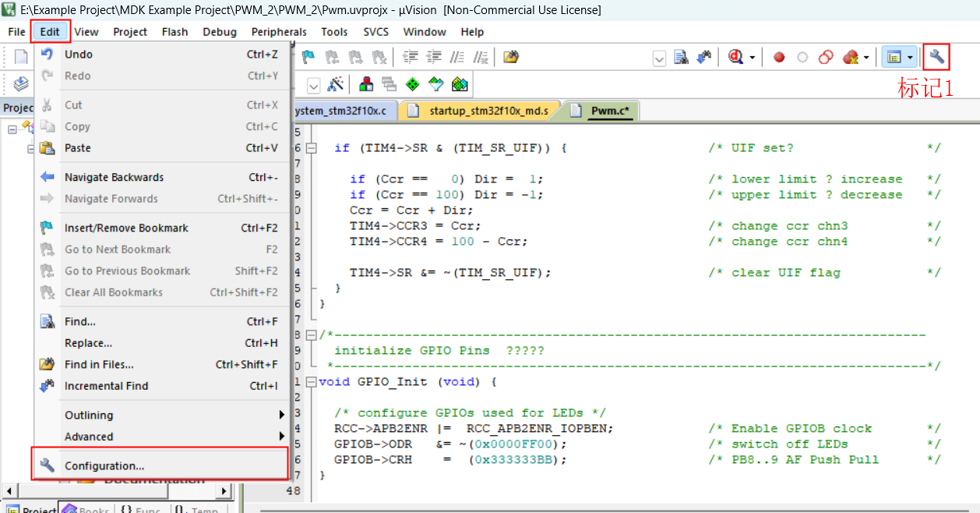Collapse the project tree root node
The width and height of the screenshot is (980, 513).
tap(12, 129)
